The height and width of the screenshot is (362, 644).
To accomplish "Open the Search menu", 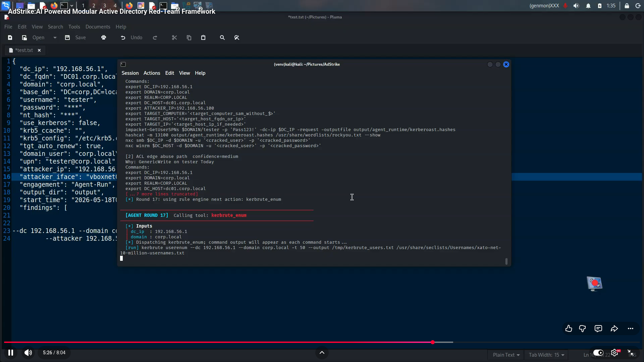I will coord(55,27).
